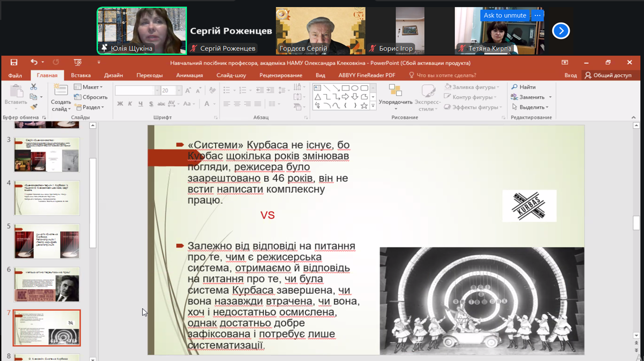Click the Share (Общий доступ) button
Image resolution: width=644 pixels, height=361 pixels.
tap(608, 75)
